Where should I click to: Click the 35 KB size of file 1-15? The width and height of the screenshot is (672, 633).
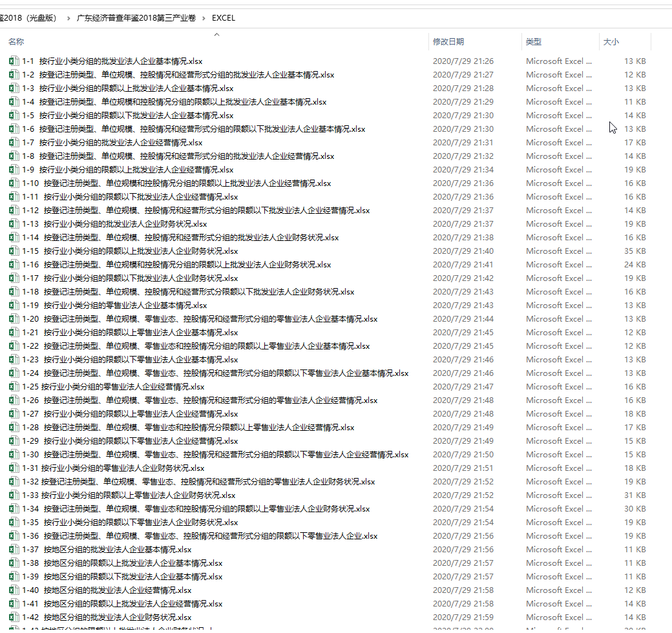tap(635, 251)
